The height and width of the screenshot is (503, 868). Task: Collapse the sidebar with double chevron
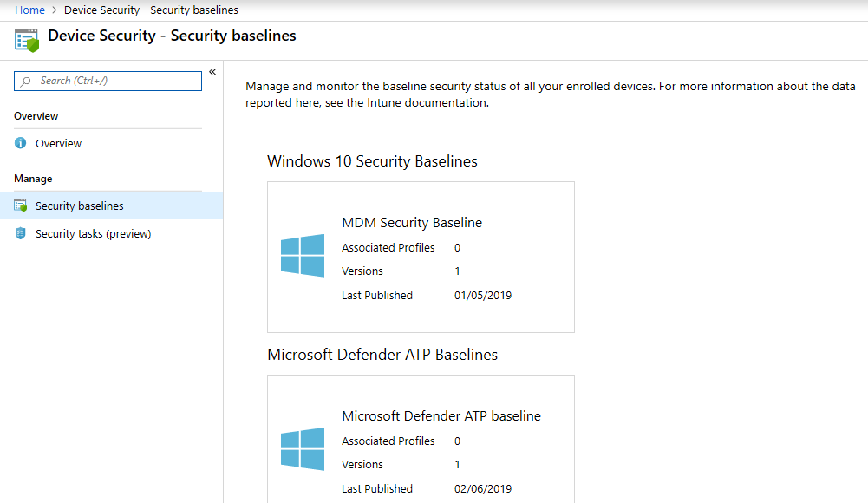click(x=212, y=72)
